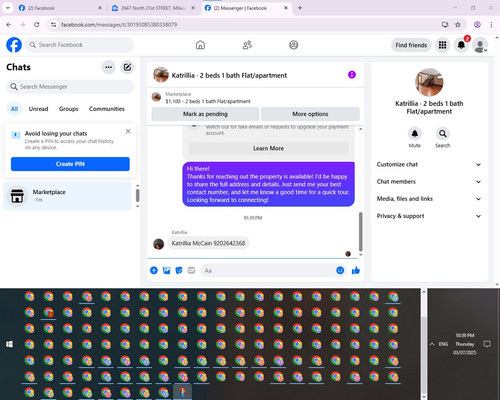Open the Groups icon in top navigation

coord(294,45)
